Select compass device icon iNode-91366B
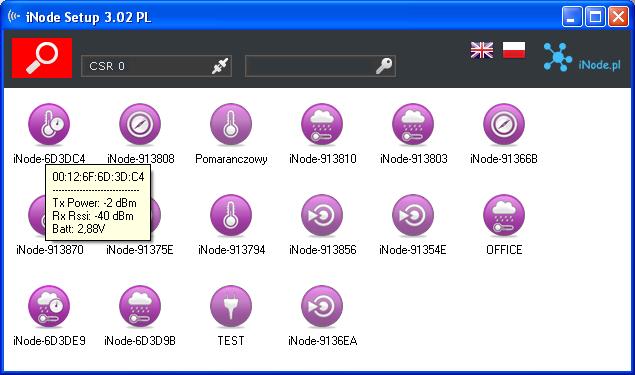This screenshot has height=375, width=635. point(504,125)
